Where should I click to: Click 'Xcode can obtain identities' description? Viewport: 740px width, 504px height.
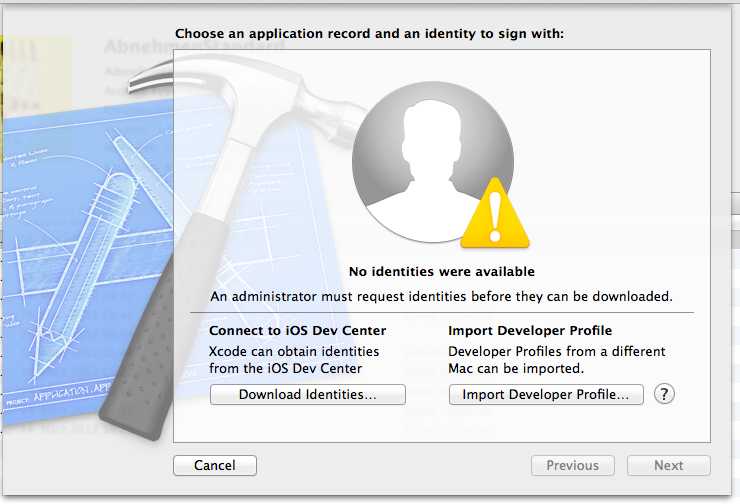(294, 360)
